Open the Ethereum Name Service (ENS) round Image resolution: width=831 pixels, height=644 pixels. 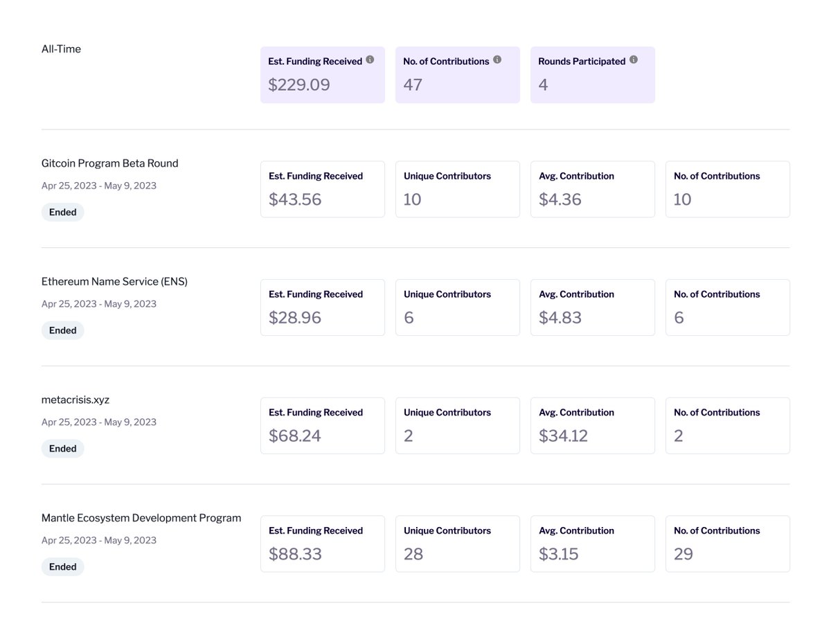tap(114, 282)
